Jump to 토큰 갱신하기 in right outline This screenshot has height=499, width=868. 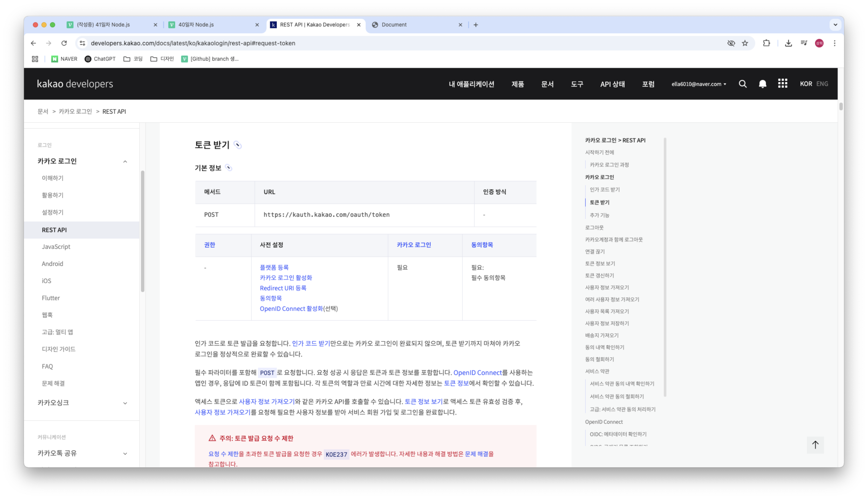(x=599, y=276)
